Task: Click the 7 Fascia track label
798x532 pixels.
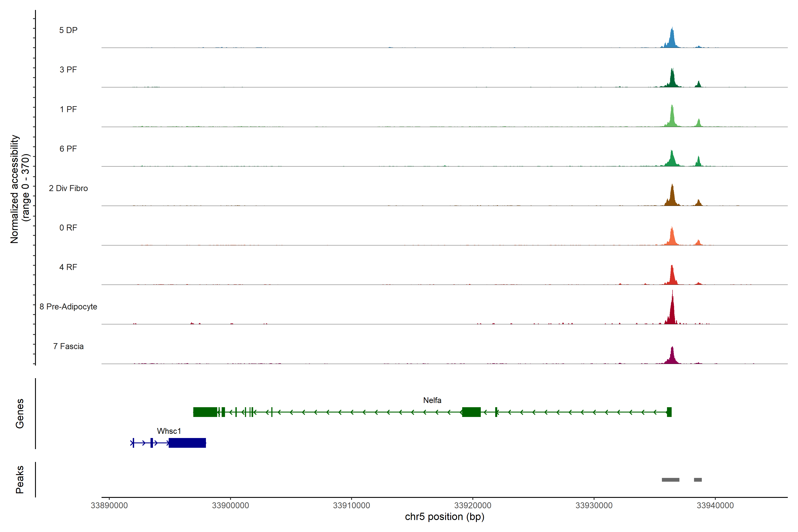Action: click(x=68, y=346)
